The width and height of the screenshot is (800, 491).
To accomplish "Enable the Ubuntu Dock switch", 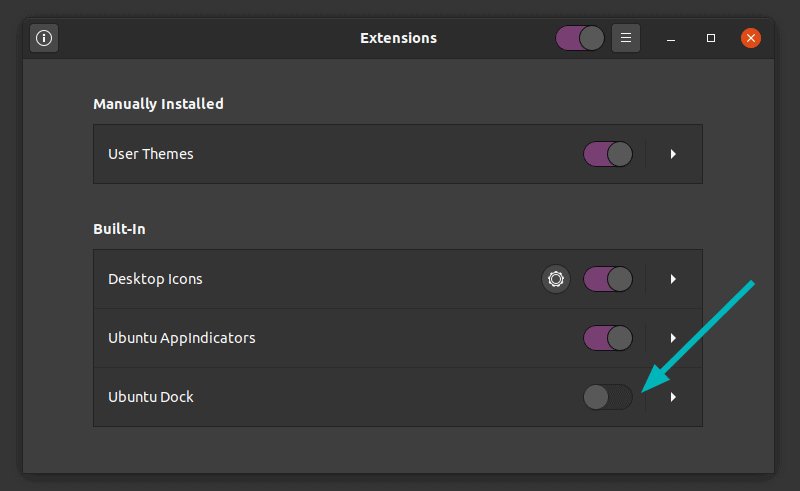I will pos(608,397).
